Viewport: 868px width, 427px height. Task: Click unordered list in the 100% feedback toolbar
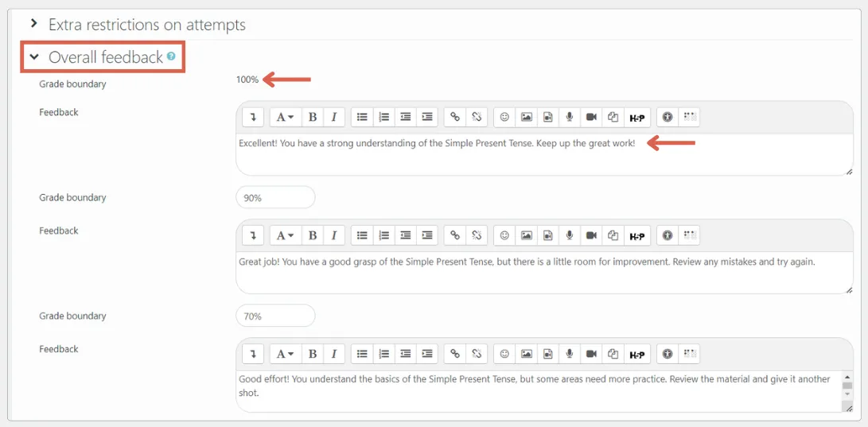click(x=362, y=117)
